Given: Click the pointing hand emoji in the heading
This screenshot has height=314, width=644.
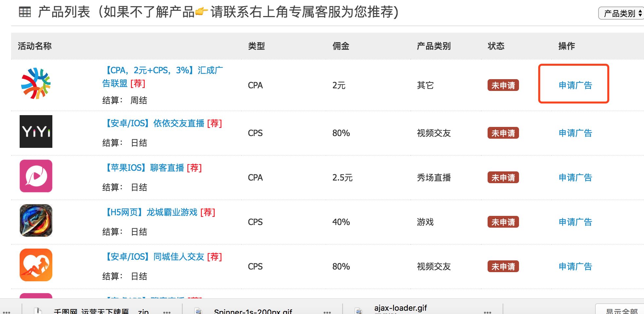Looking at the screenshot, I should [x=202, y=12].
